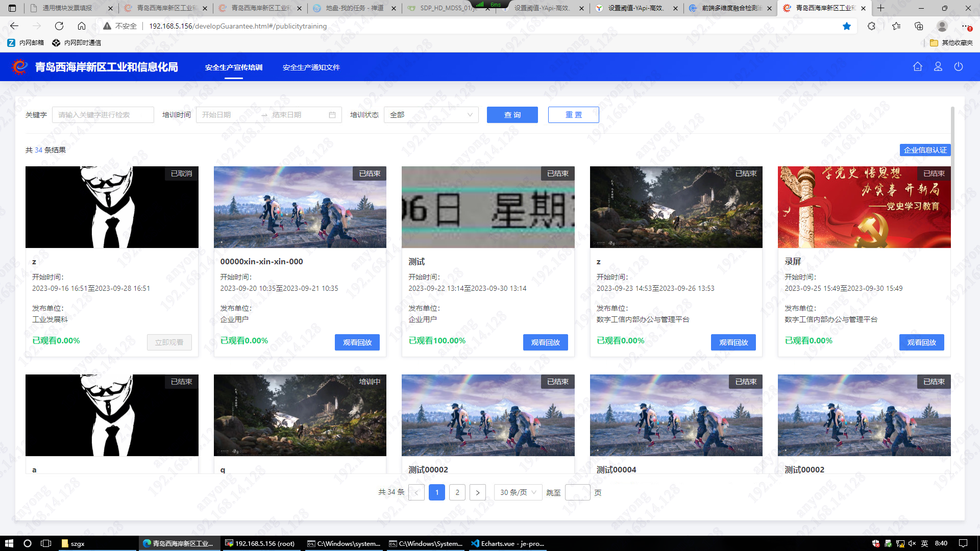Click 观看回放 on 录屏 card
This screenshot has height=551, width=980.
point(922,342)
